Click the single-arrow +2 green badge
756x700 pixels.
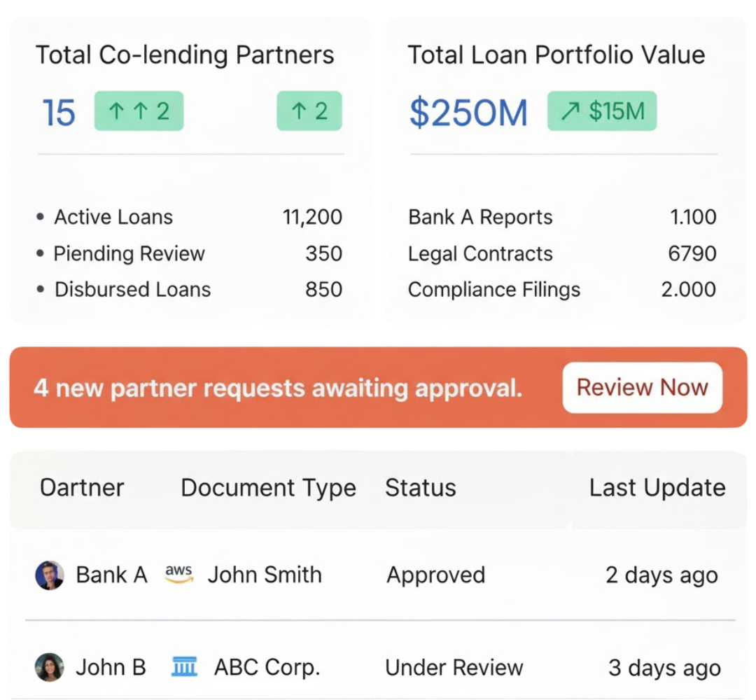(x=309, y=111)
